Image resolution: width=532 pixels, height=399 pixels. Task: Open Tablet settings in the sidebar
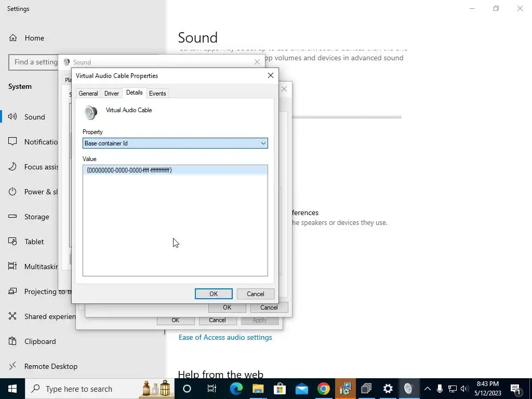pyautogui.click(x=26, y=242)
